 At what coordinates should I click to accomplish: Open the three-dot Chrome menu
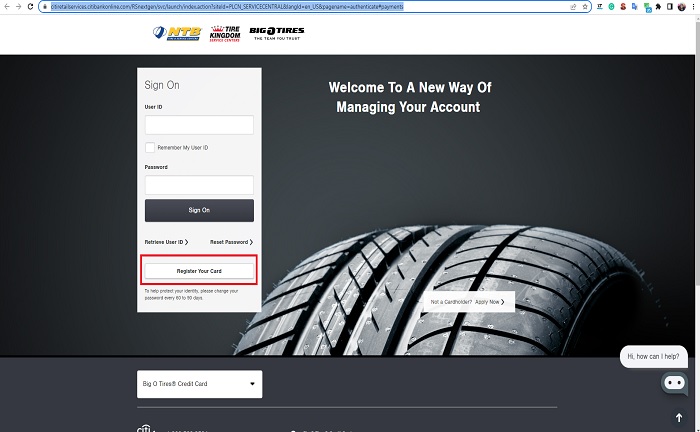pos(693,7)
